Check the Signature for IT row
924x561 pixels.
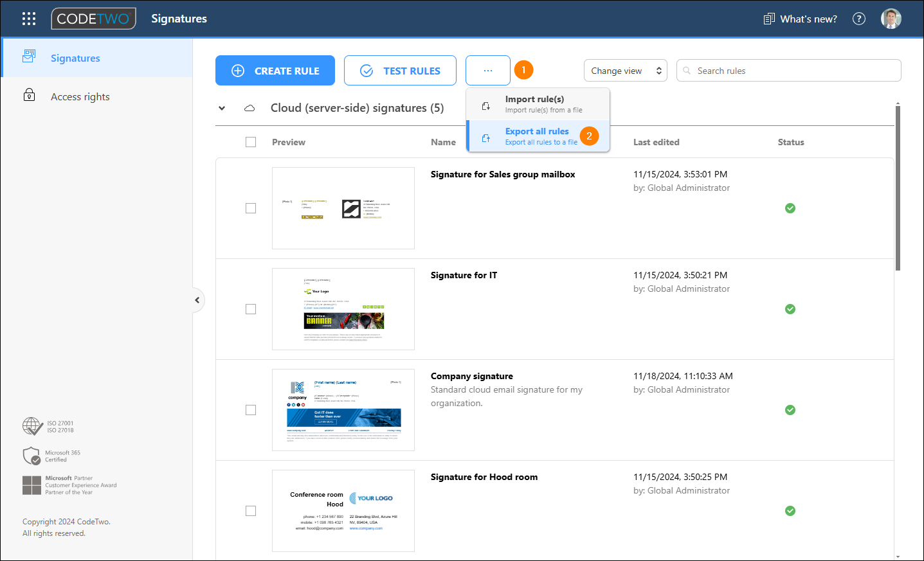tap(251, 309)
